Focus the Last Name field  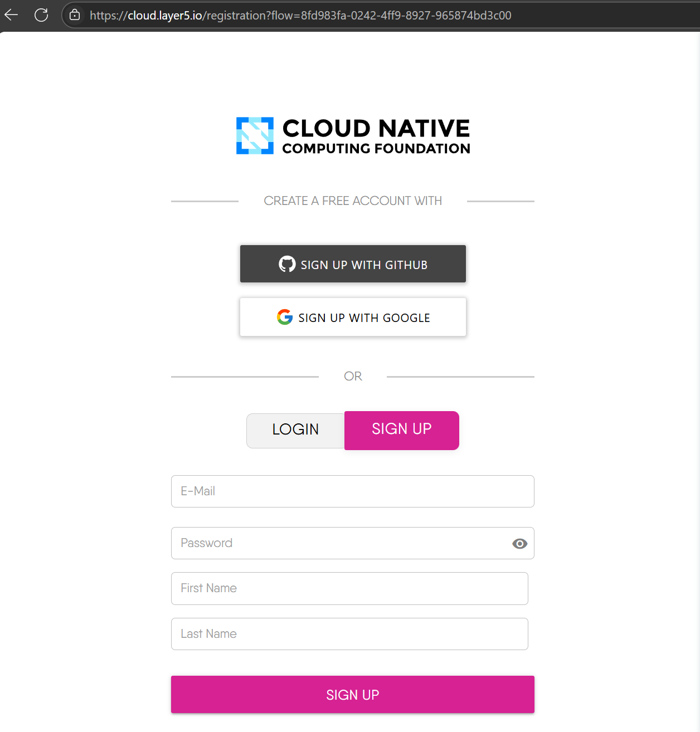click(349, 634)
